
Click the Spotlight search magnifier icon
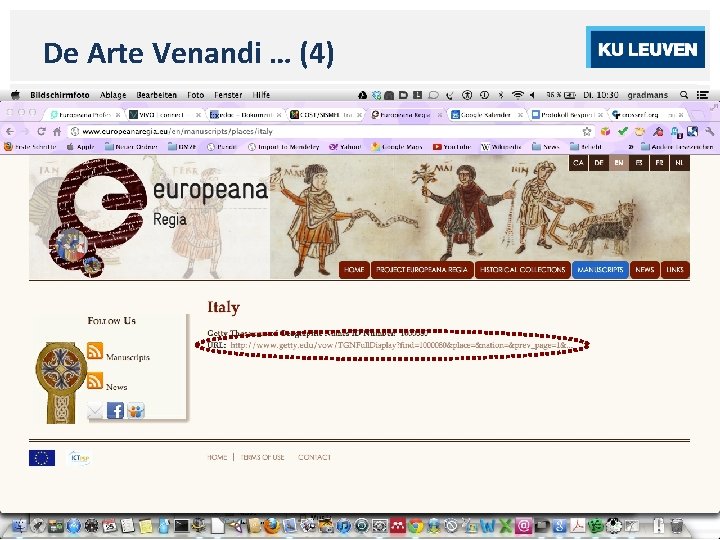pos(684,95)
